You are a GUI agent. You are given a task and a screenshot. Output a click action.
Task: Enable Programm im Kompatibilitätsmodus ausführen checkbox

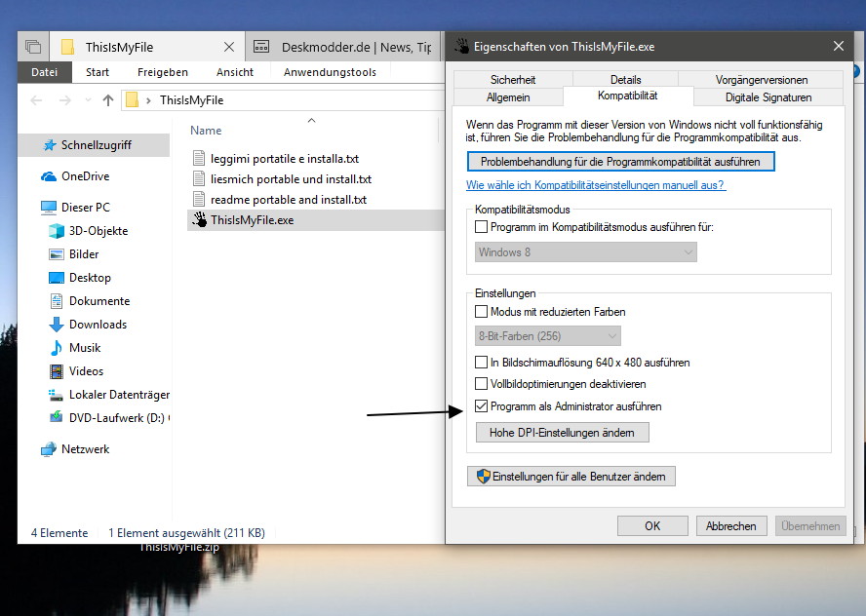[x=481, y=227]
